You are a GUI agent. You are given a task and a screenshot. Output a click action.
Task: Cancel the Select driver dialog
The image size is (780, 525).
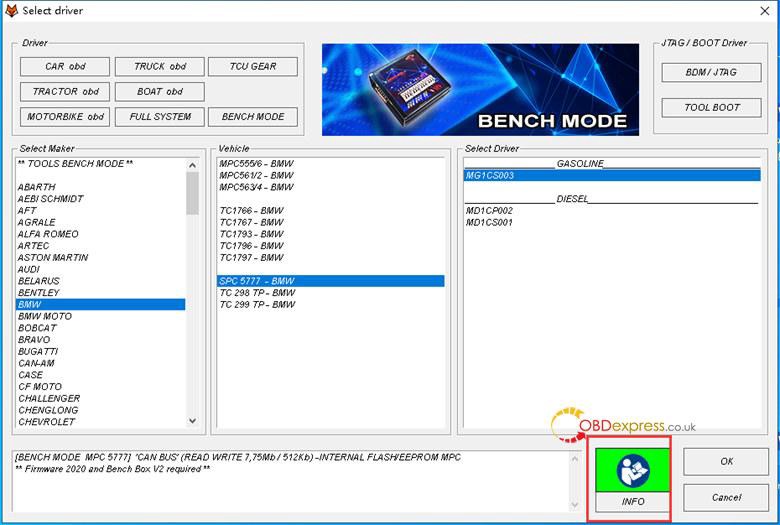726,497
